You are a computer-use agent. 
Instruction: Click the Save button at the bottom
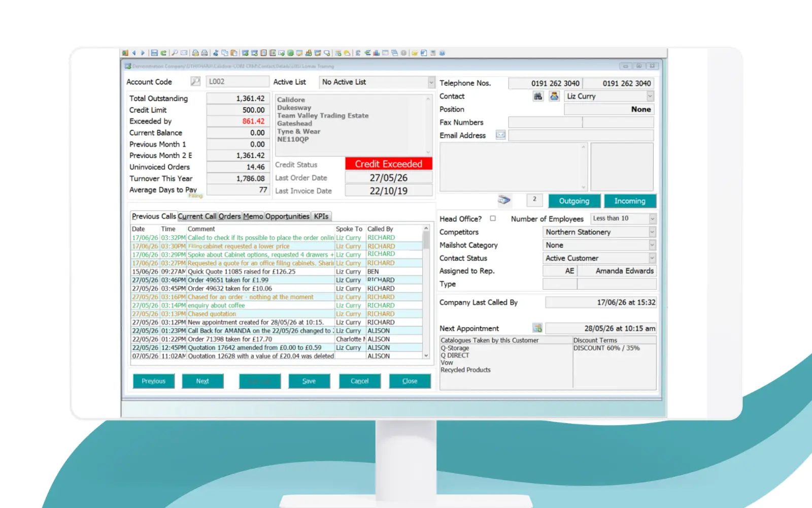309,381
